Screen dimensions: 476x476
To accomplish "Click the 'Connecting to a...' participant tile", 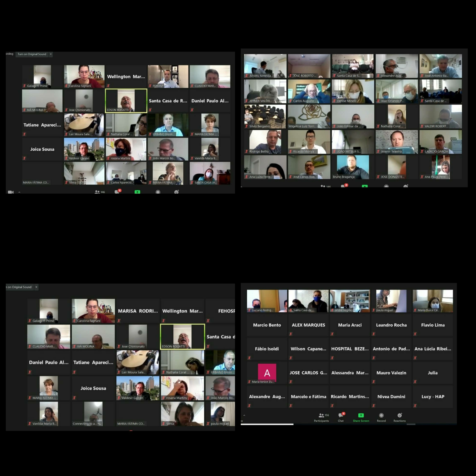I will pos(93,413).
